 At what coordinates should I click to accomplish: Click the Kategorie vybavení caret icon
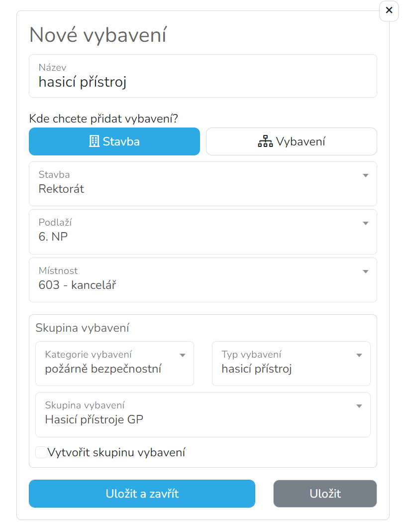[x=182, y=355]
